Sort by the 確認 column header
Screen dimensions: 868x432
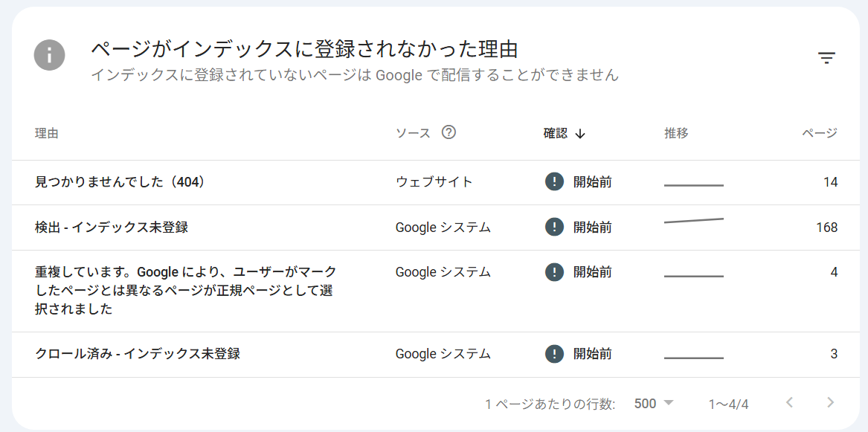(556, 134)
